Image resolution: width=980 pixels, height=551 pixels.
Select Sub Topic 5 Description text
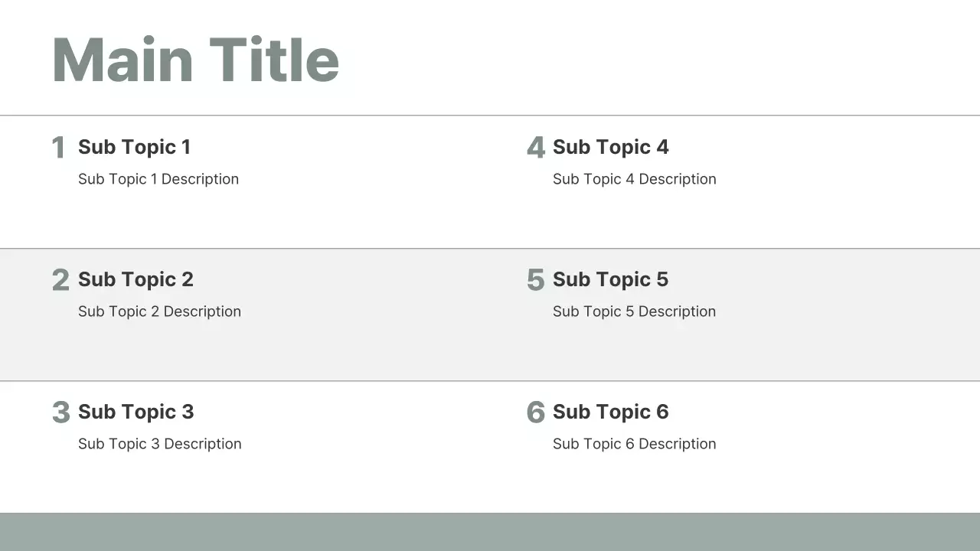634,311
